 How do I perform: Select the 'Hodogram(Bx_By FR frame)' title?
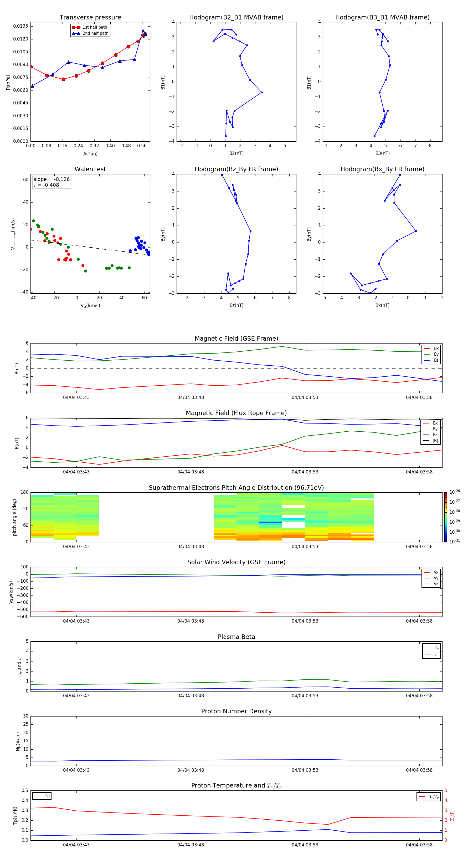382,169
